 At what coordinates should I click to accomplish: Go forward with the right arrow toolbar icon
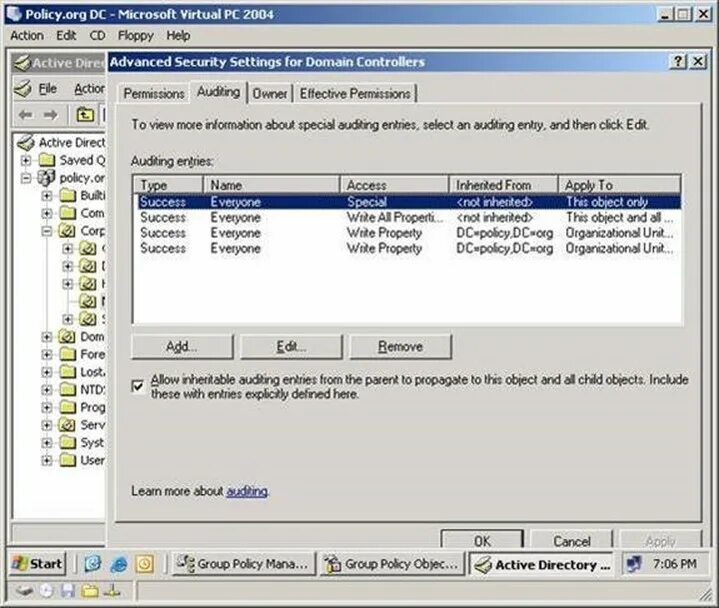[x=50, y=114]
